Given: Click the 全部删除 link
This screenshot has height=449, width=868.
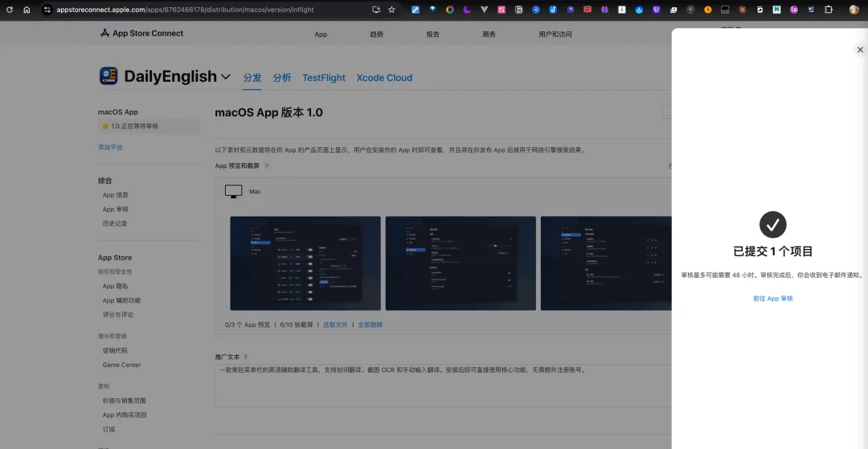Looking at the screenshot, I should tap(371, 325).
